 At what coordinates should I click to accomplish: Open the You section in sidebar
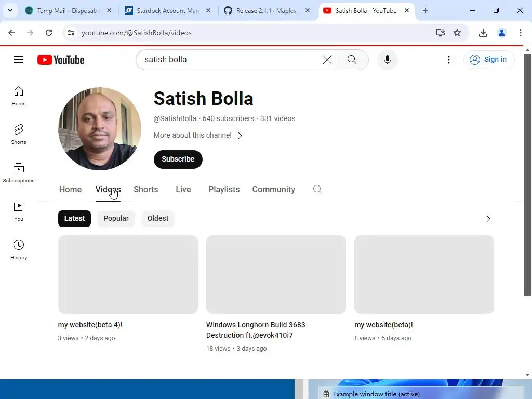(x=19, y=211)
